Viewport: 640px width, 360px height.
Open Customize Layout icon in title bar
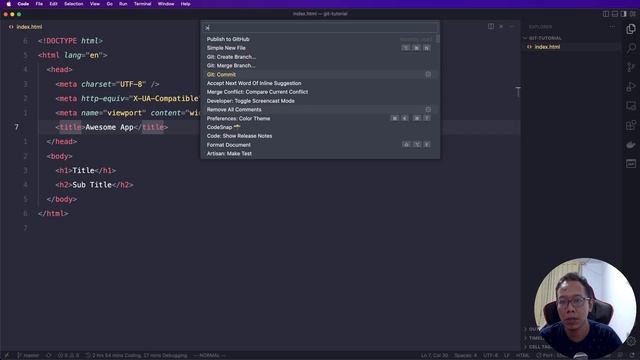[x=633, y=14]
